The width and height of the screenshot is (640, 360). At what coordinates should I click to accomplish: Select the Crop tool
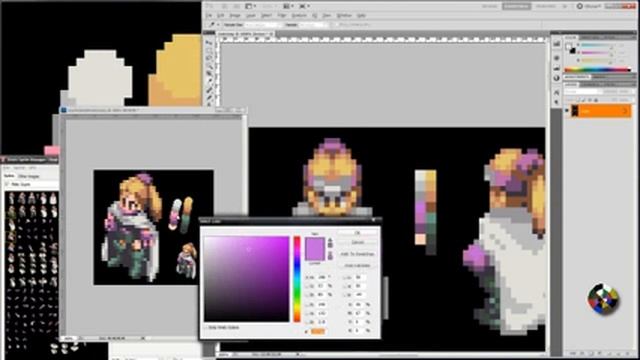pos(210,74)
